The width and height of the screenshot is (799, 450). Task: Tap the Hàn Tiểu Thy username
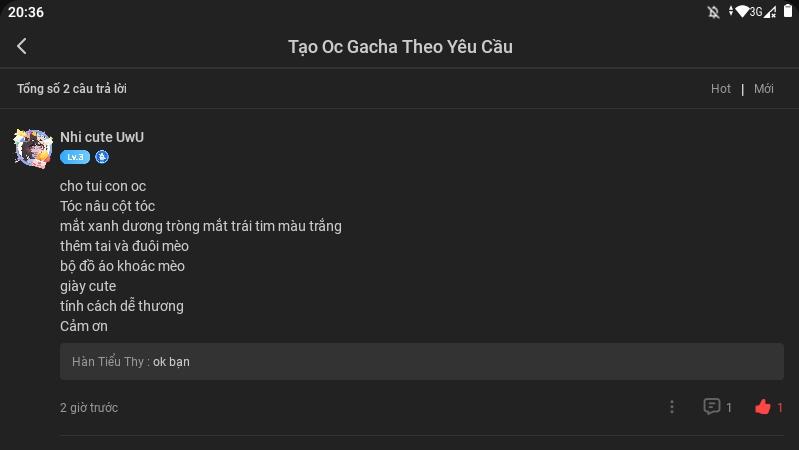pos(108,362)
